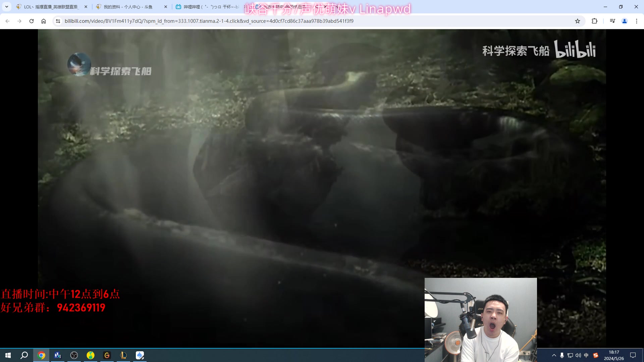Switch to the LOL Douyu stream tab

click(50, 7)
